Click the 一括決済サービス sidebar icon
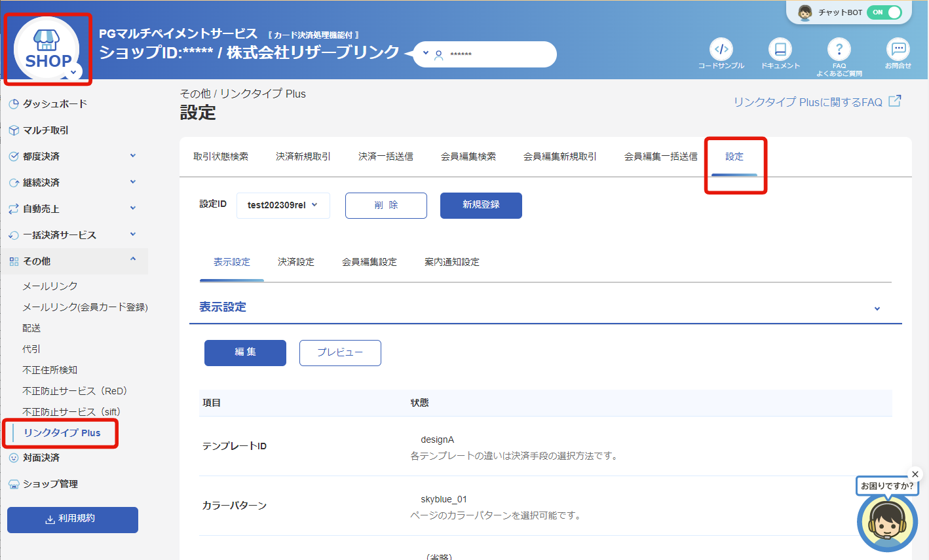 click(x=14, y=235)
